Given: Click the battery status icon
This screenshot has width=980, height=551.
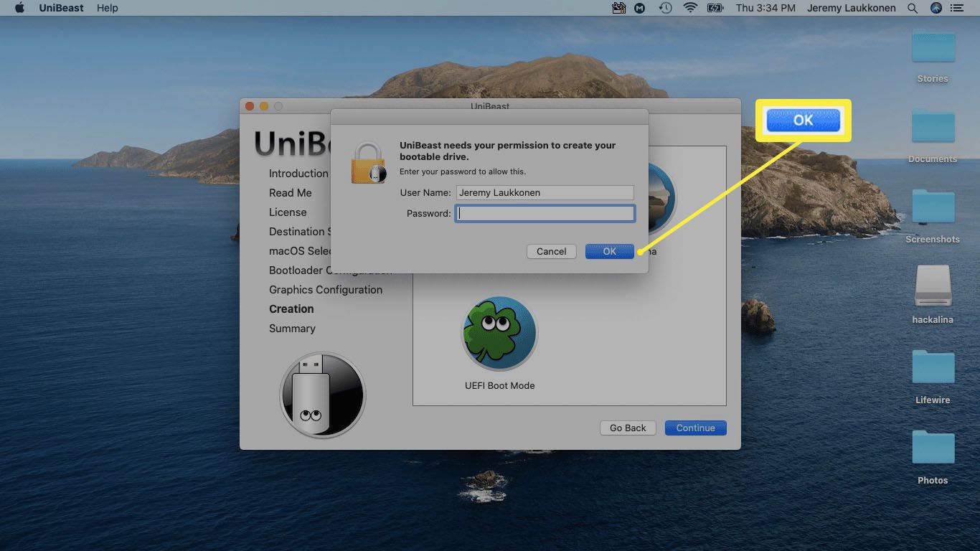Looking at the screenshot, I should point(715,8).
